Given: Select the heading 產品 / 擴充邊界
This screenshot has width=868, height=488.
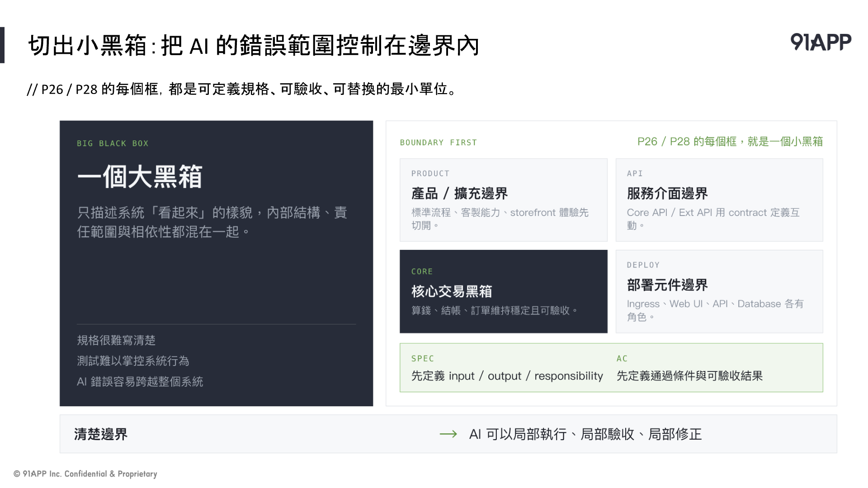Looking at the screenshot, I should pyautogui.click(x=460, y=193).
